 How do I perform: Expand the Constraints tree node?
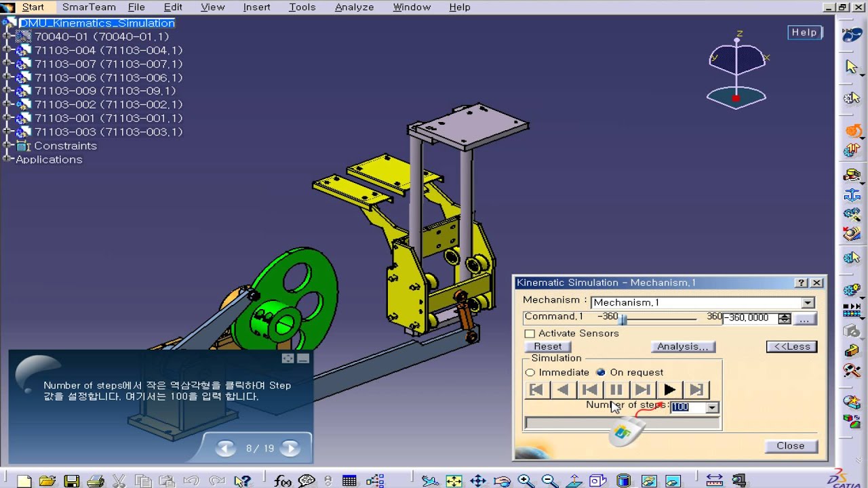pos(7,146)
